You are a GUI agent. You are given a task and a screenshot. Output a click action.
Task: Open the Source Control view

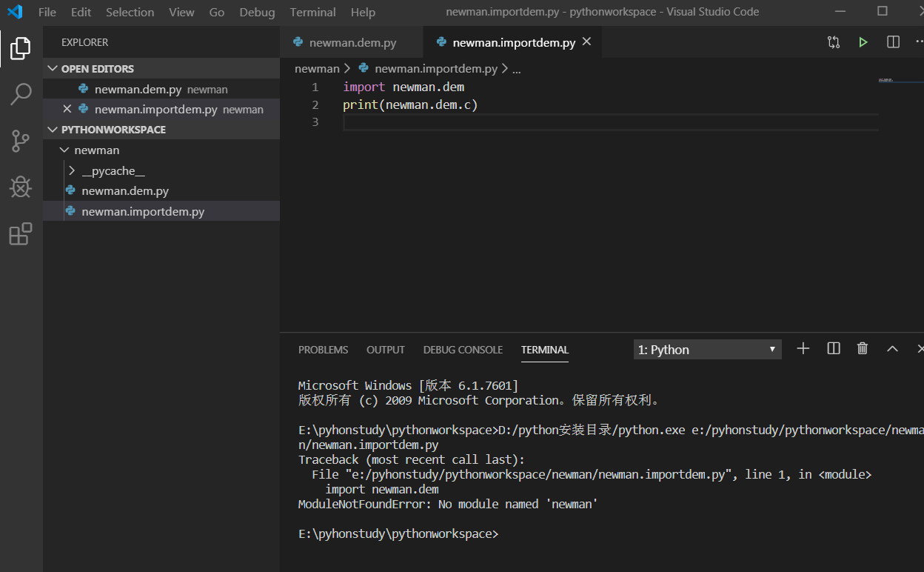coord(21,141)
